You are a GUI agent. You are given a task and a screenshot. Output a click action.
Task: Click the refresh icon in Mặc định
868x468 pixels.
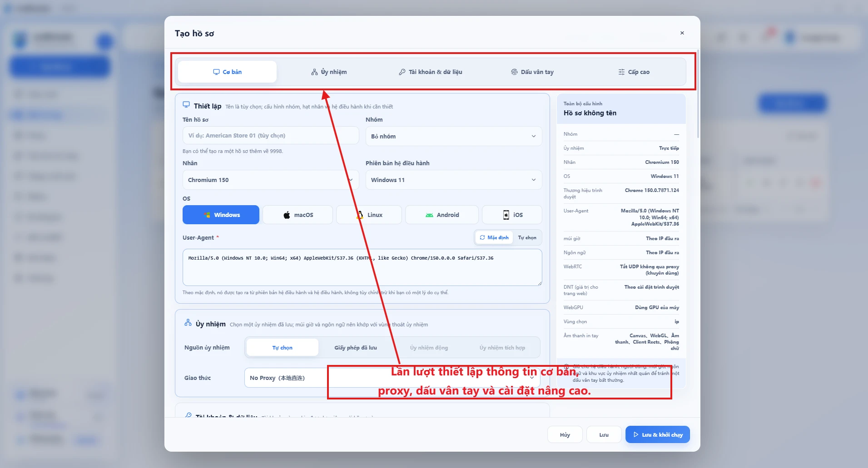(x=482, y=237)
